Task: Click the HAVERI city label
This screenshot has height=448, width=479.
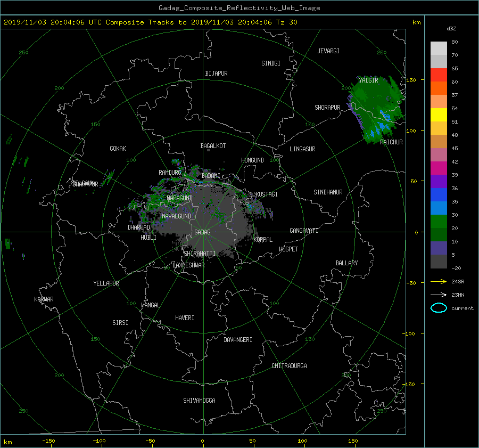Action: [185, 318]
